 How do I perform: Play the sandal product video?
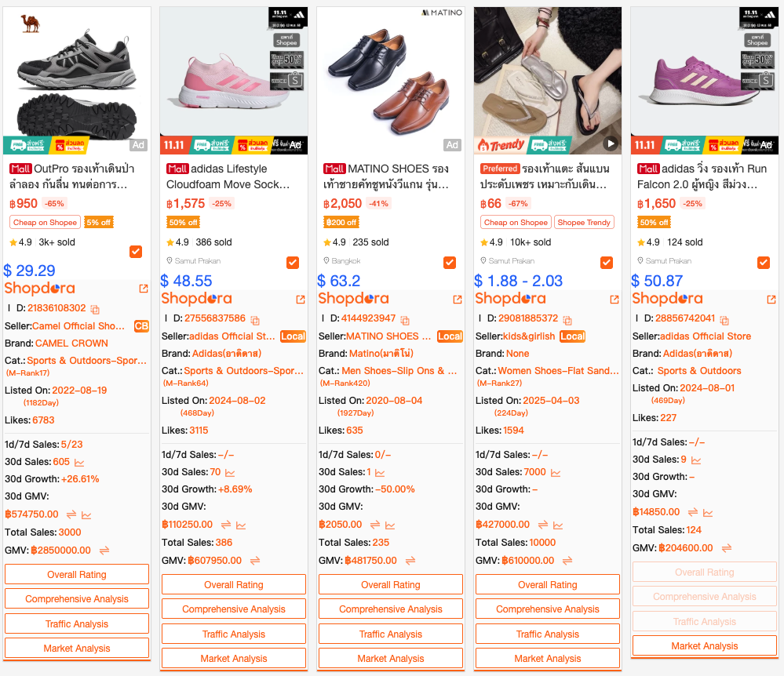click(x=610, y=144)
